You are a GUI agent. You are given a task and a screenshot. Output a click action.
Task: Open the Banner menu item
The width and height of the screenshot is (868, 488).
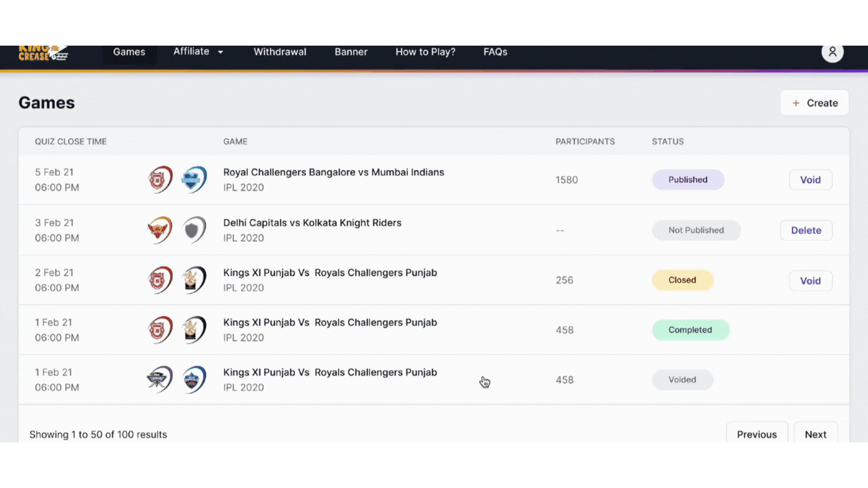coord(351,52)
